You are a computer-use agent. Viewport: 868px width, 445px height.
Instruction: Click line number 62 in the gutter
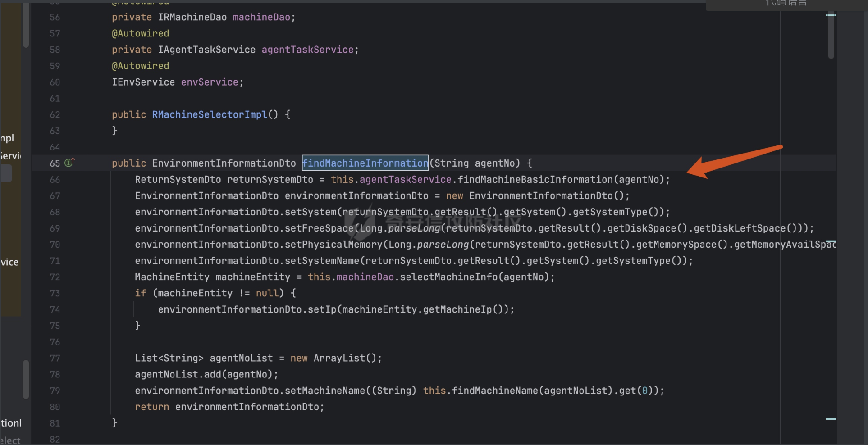[55, 115]
